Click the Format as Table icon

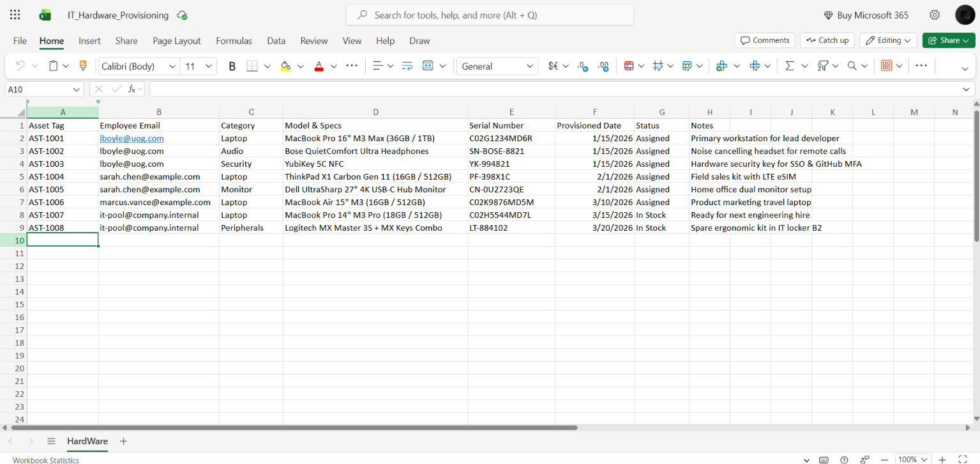pos(688,66)
